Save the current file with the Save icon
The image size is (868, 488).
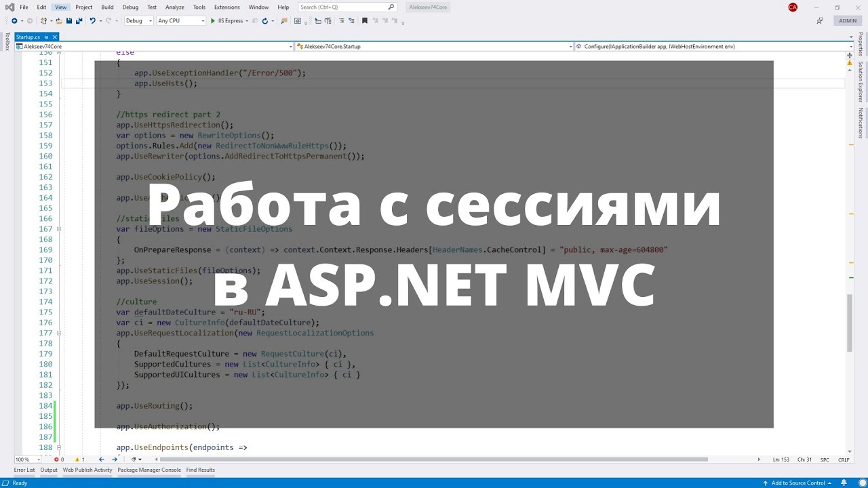tap(69, 21)
